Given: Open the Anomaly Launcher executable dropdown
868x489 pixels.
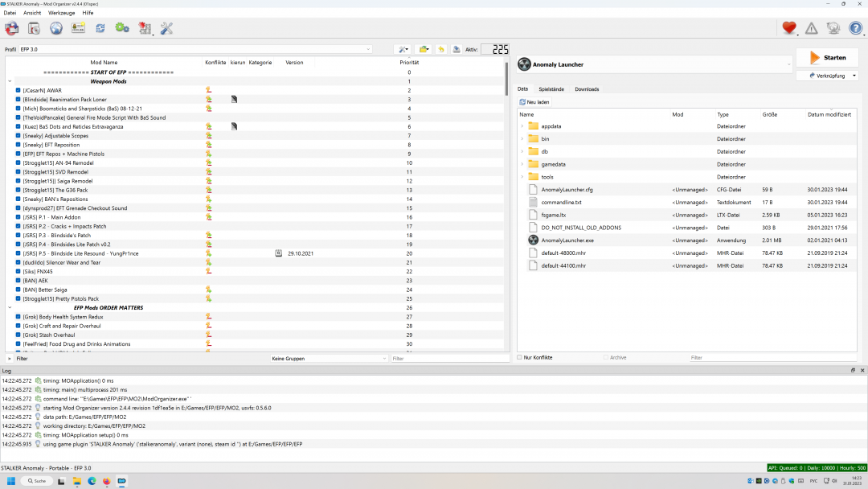Looking at the screenshot, I should (x=655, y=64).
